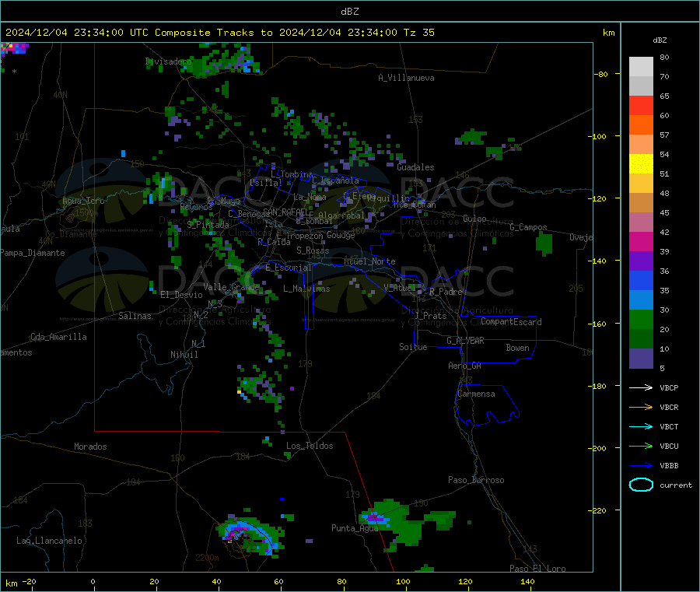Click the G_Campos map label
This screenshot has height=592, width=700.
click(x=528, y=227)
